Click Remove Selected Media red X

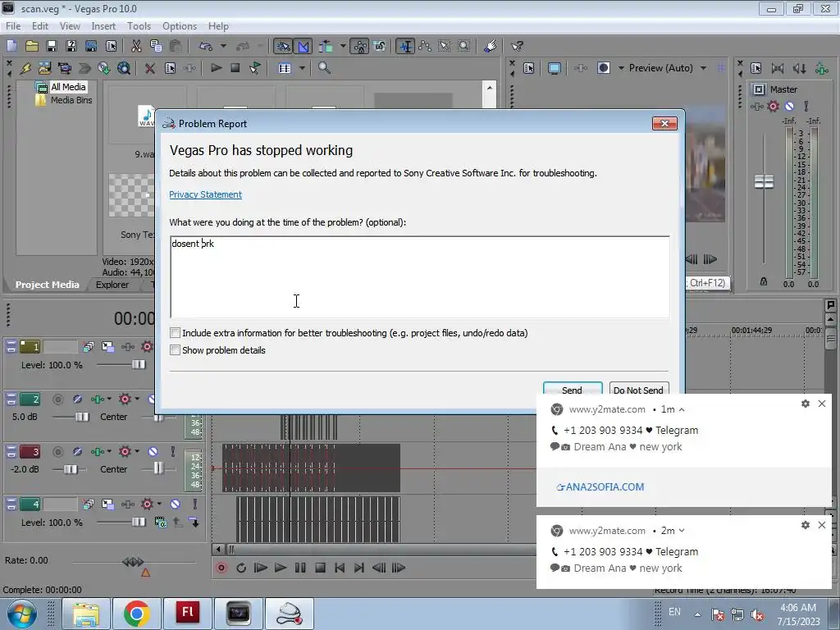(150, 68)
